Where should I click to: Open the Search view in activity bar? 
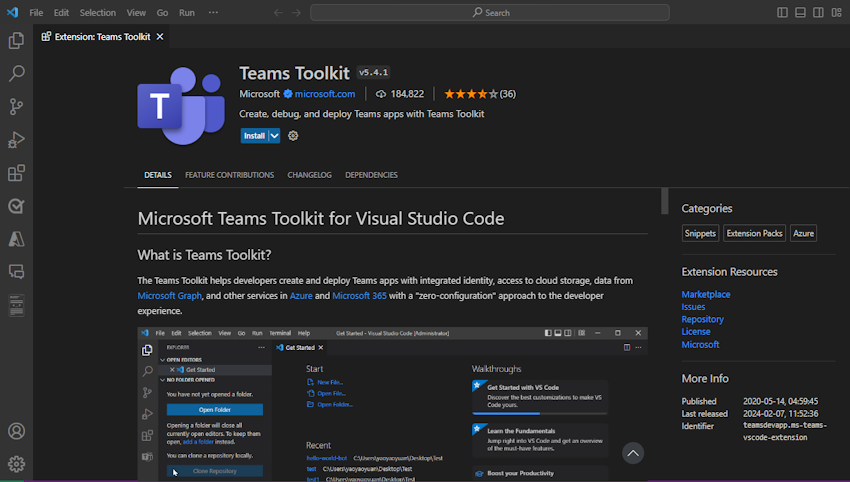(16, 74)
